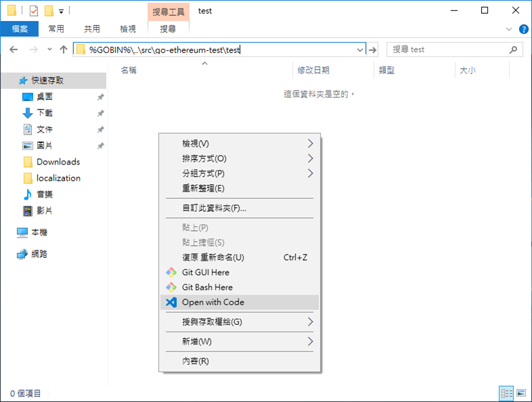The image size is (532, 402).
Task: Go forward with the right arrow
Action: 34,49
